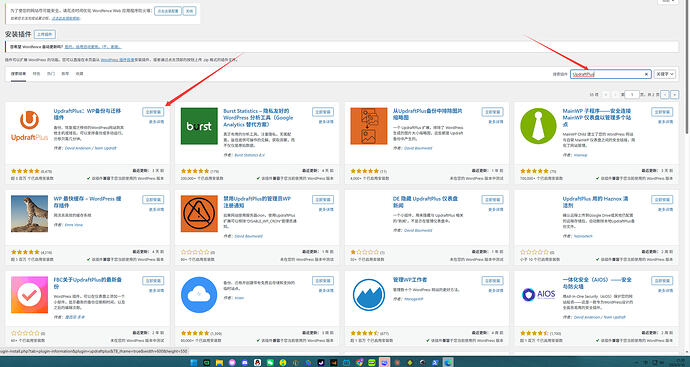
Task: Click the blue cloud backup plugin icon
Action: pos(199,295)
